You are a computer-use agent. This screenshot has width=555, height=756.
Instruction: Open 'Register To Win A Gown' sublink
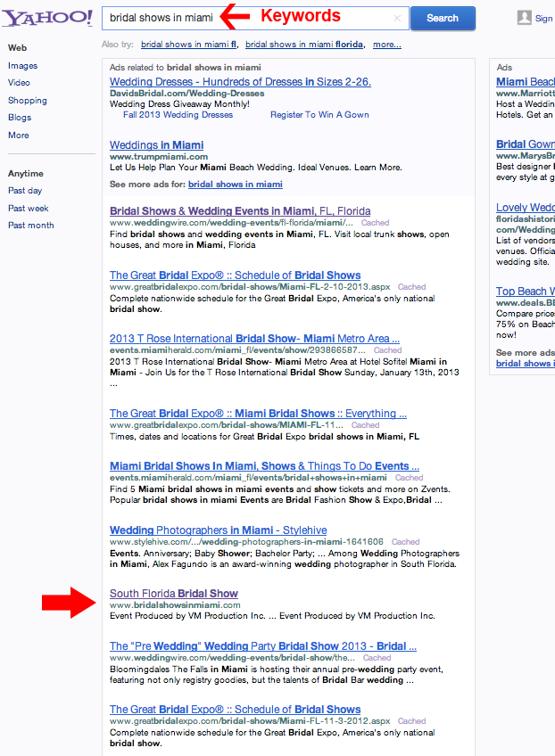tap(319, 115)
